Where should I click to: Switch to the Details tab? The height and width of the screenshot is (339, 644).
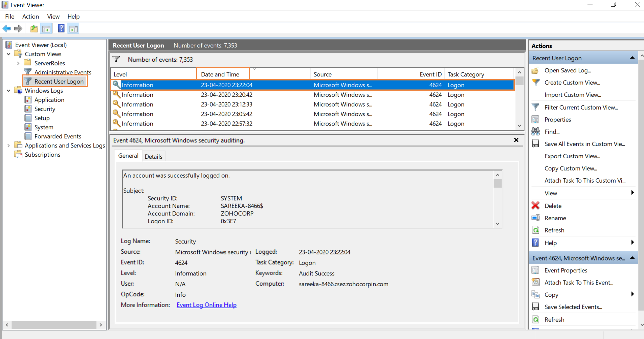(154, 156)
